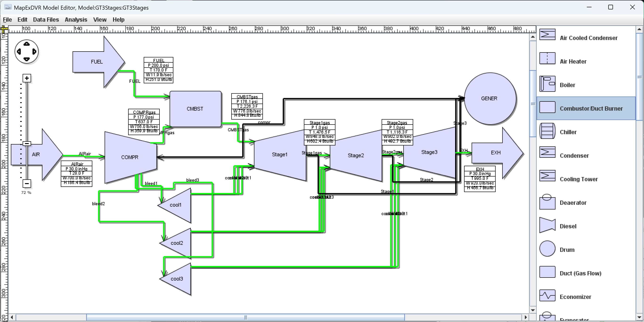Image resolution: width=644 pixels, height=322 pixels.
Task: Choose the Economizer component icon
Action: 547,296
